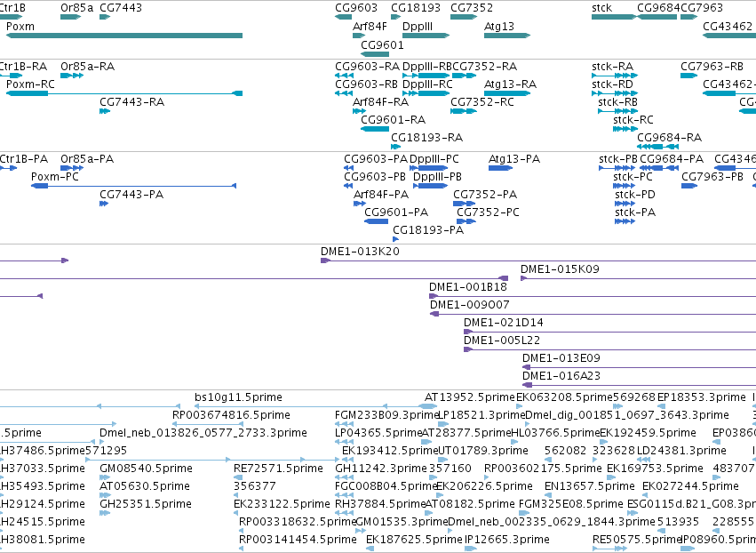The image size is (756, 553).
Task: Select the stck-RC transcript label
Action: (x=633, y=120)
